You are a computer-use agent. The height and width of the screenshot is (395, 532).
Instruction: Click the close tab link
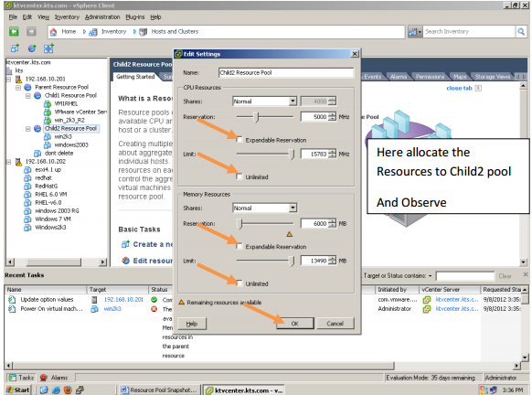(459, 88)
